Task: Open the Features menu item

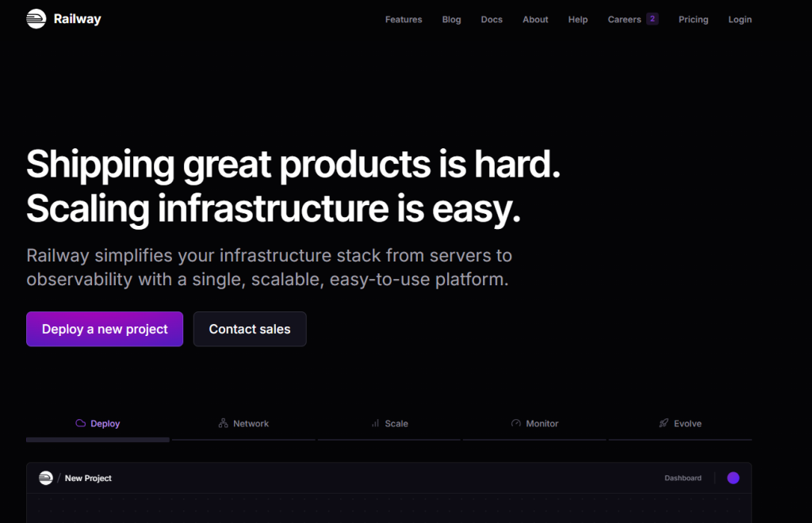Action: (x=404, y=20)
